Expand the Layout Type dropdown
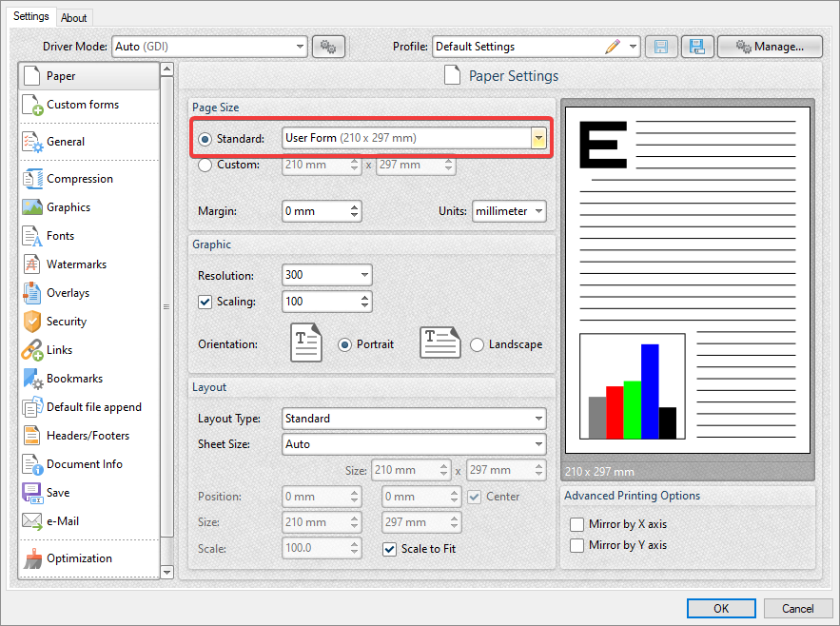 [x=540, y=418]
